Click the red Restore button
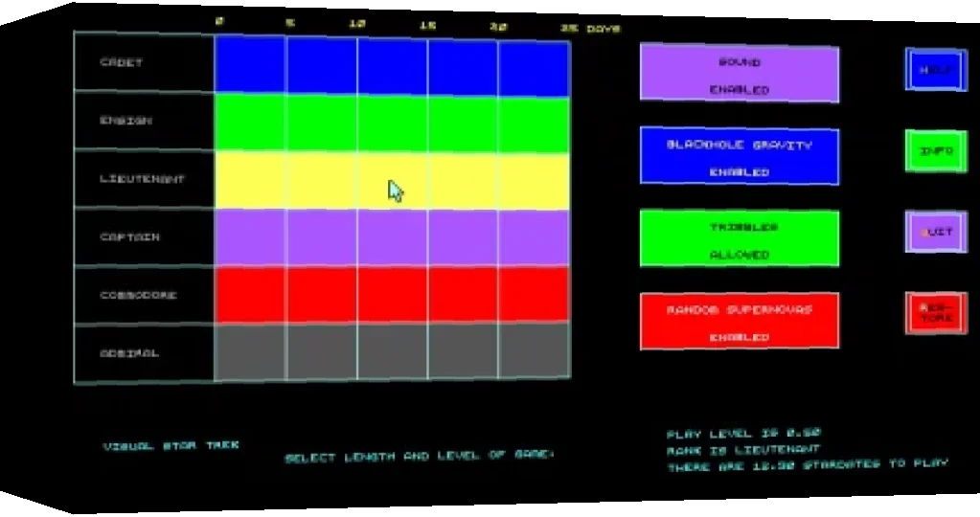 [x=936, y=313]
